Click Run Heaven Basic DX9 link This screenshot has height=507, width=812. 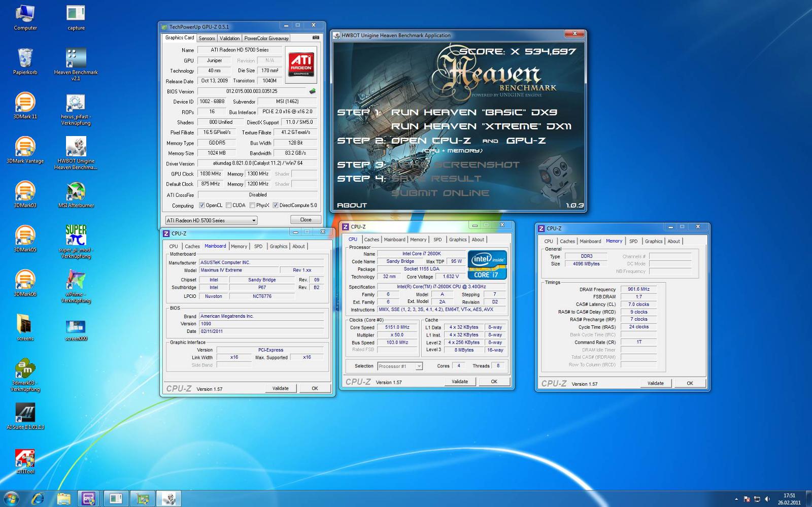[x=473, y=112]
